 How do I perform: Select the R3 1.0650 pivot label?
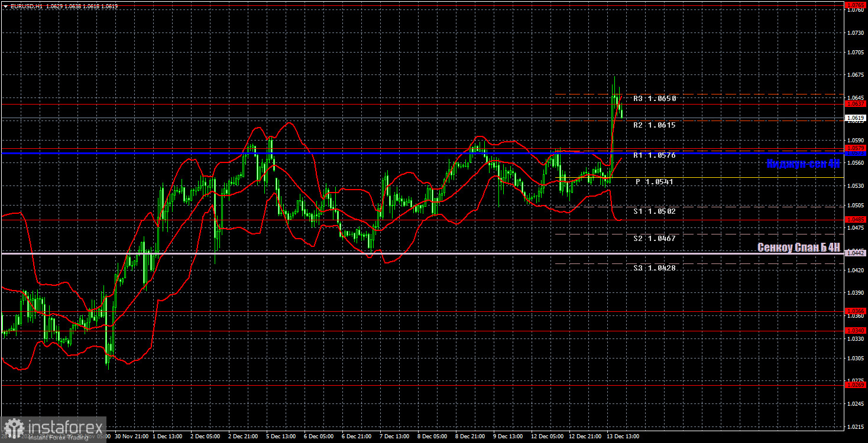click(x=655, y=99)
